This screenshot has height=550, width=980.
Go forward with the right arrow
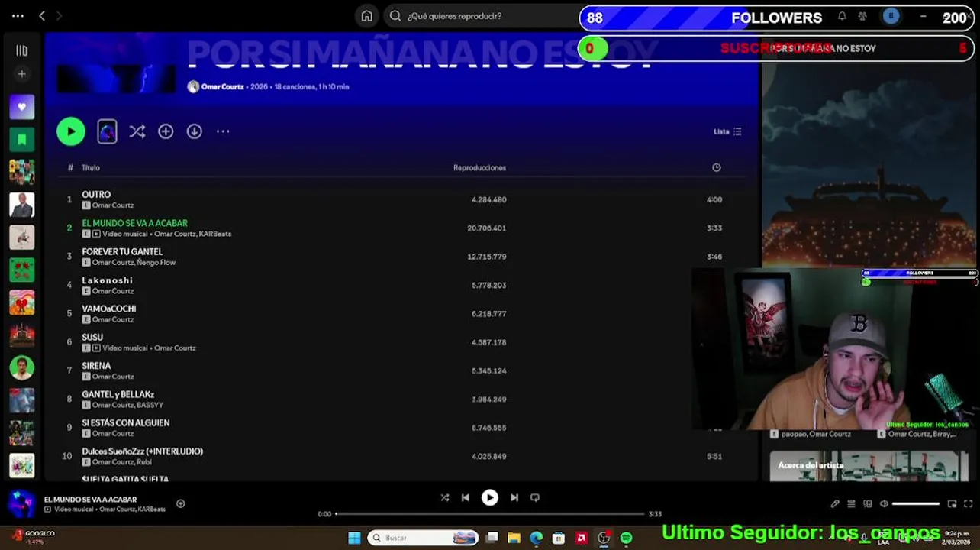tap(59, 16)
